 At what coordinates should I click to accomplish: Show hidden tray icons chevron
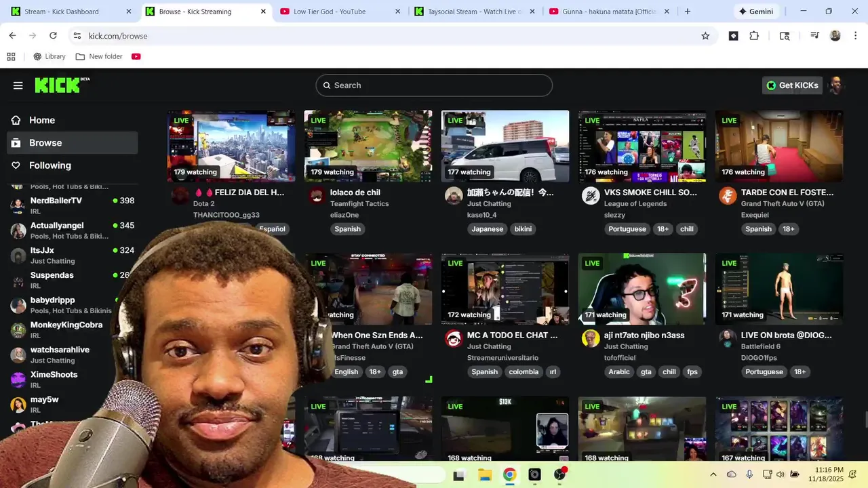[713, 475]
